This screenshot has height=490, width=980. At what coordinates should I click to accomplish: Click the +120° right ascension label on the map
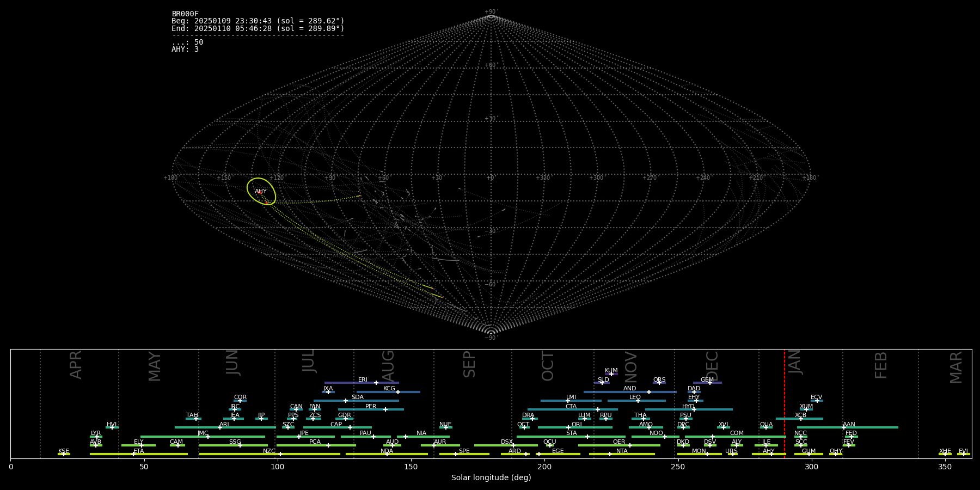[277, 178]
